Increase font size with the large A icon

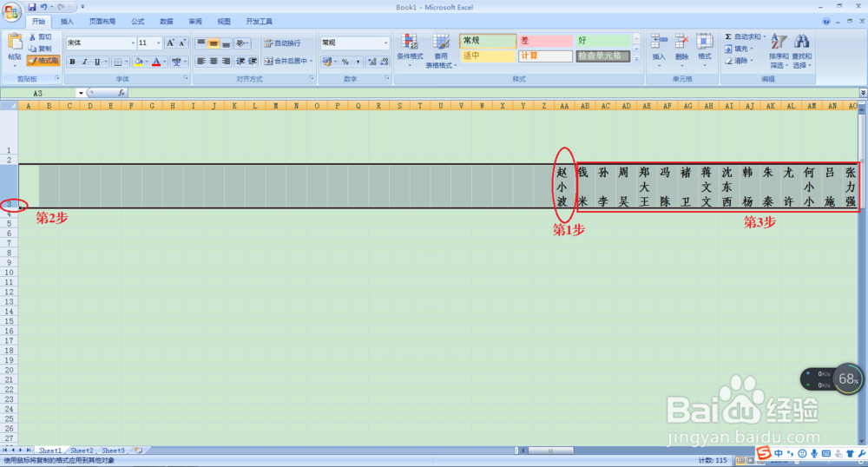tap(170, 43)
